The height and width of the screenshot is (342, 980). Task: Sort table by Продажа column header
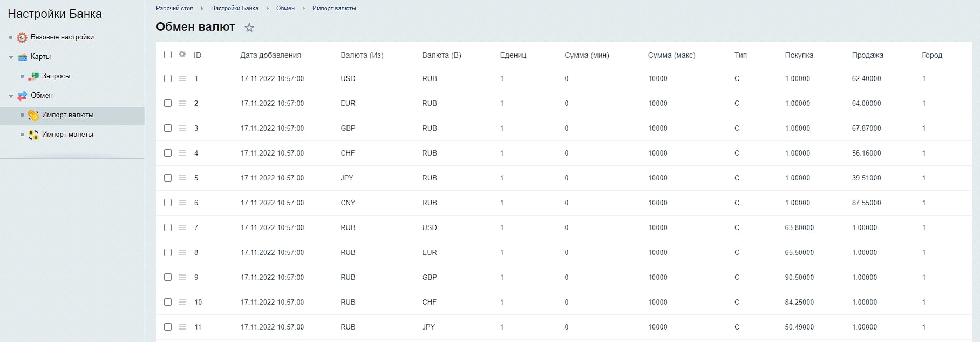(867, 55)
